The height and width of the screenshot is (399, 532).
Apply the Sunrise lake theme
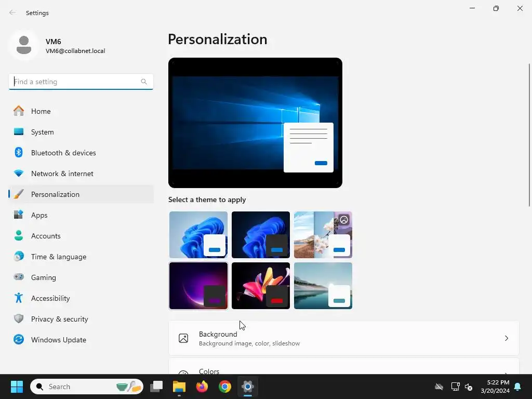tap(323, 286)
